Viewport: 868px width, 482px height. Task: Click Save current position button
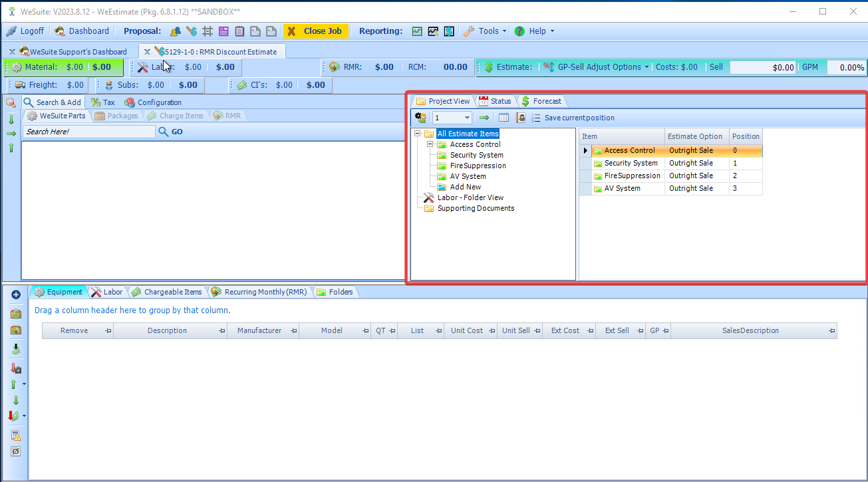(x=573, y=118)
